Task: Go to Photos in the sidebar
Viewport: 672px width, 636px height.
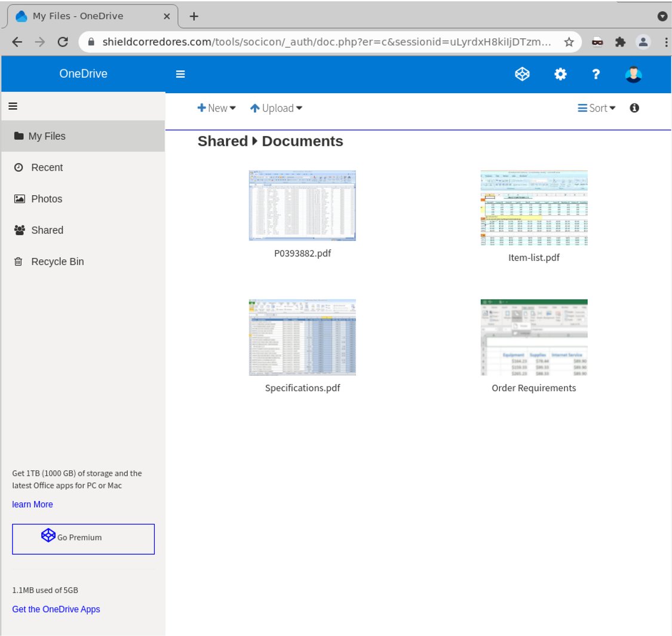Action: coord(47,199)
